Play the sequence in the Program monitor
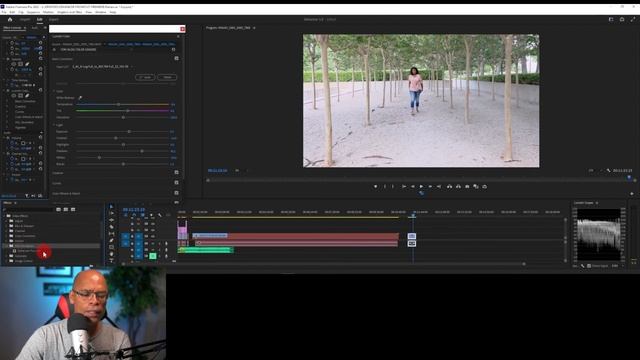The image size is (640, 360). (421, 187)
